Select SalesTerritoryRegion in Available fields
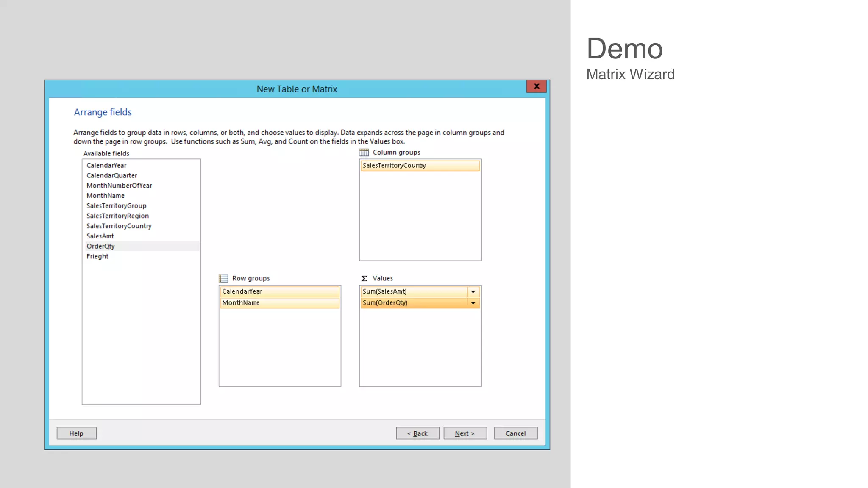The width and height of the screenshot is (868, 488). [141, 216]
